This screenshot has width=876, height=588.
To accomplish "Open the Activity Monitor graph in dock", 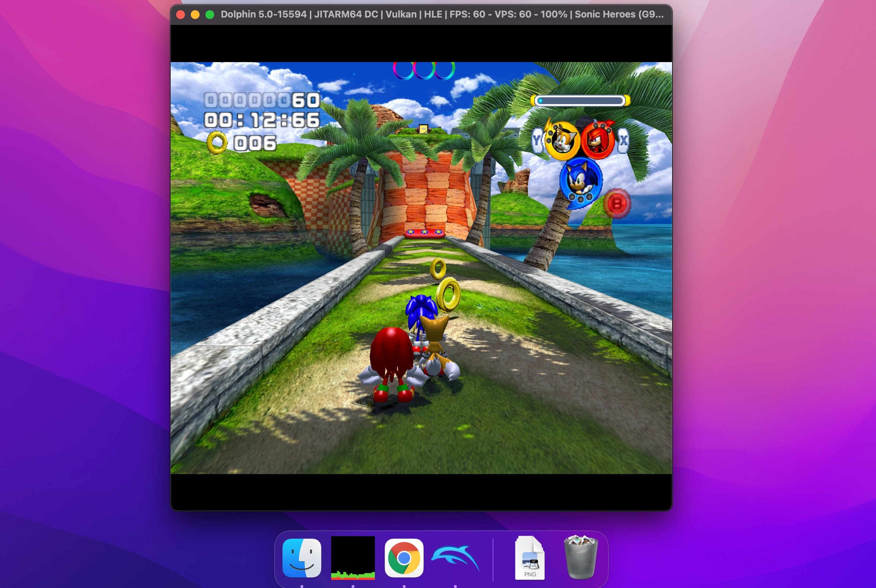I will tap(353, 558).
